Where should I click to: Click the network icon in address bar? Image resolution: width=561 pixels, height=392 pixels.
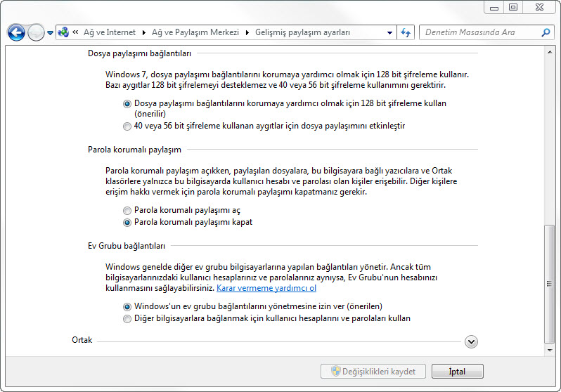click(64, 32)
